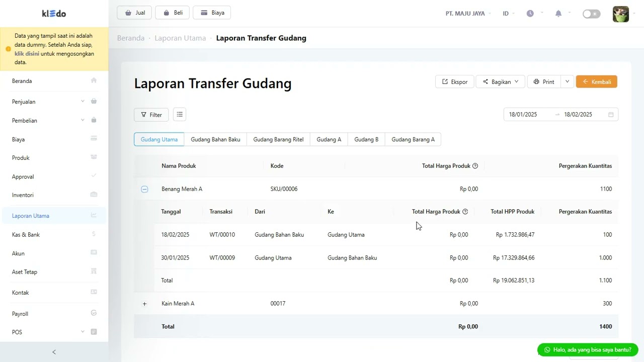Sort by Nama Produk column header
The width and height of the screenshot is (644, 362).
pos(179,166)
